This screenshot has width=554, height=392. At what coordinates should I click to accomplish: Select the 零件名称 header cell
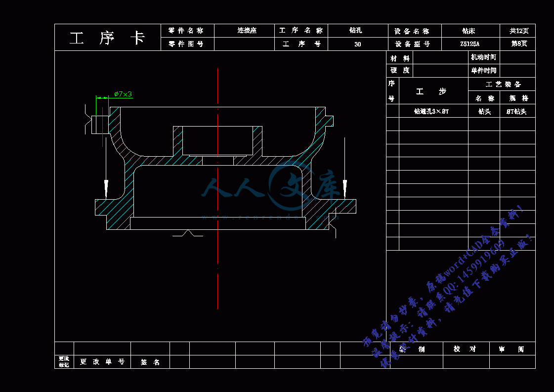coord(187,31)
